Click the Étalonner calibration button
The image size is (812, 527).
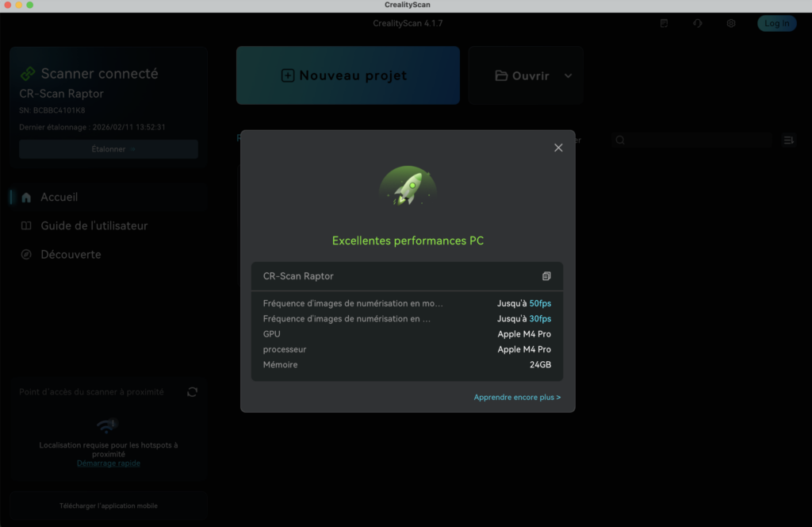tap(109, 149)
